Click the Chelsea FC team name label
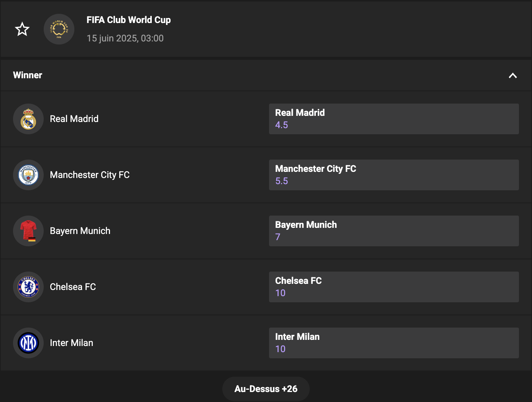This screenshot has width=532, height=402. pyautogui.click(x=73, y=287)
